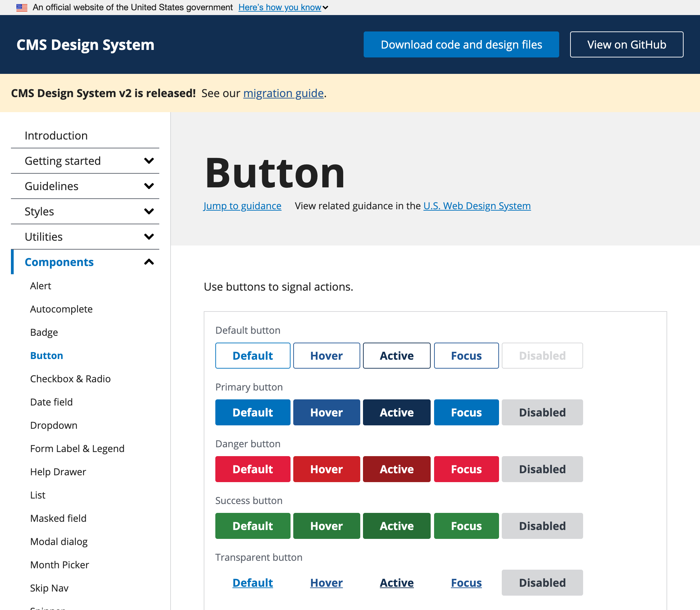This screenshot has width=700, height=610.
Task: Click Primary Disabled gray button
Action: pyautogui.click(x=542, y=412)
